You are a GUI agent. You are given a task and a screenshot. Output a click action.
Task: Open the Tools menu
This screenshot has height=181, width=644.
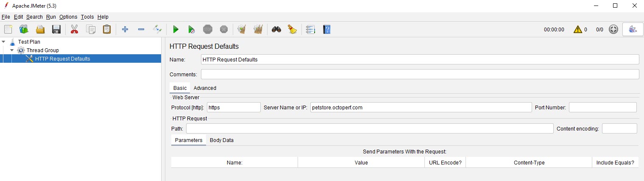(87, 17)
